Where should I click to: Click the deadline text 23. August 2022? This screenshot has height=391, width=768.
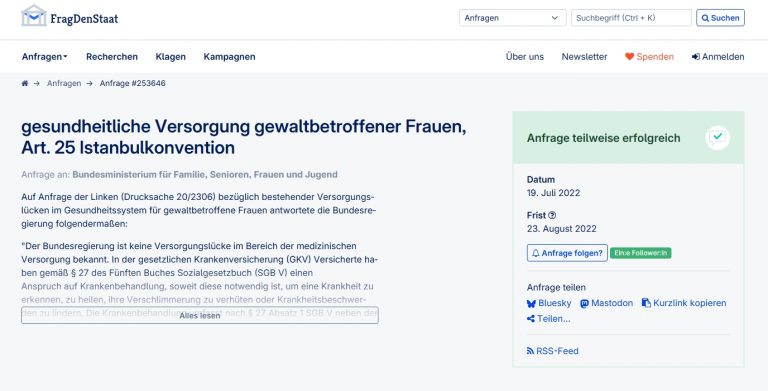[562, 228]
